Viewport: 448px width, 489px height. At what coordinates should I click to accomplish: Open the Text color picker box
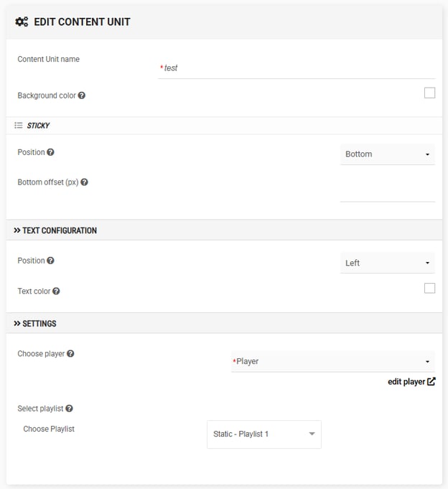(429, 289)
